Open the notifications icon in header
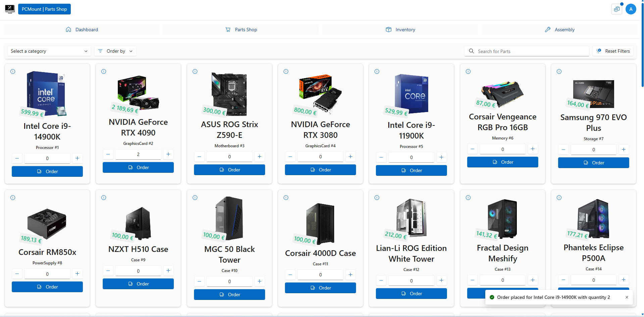This screenshot has width=644, height=317. [x=617, y=9]
